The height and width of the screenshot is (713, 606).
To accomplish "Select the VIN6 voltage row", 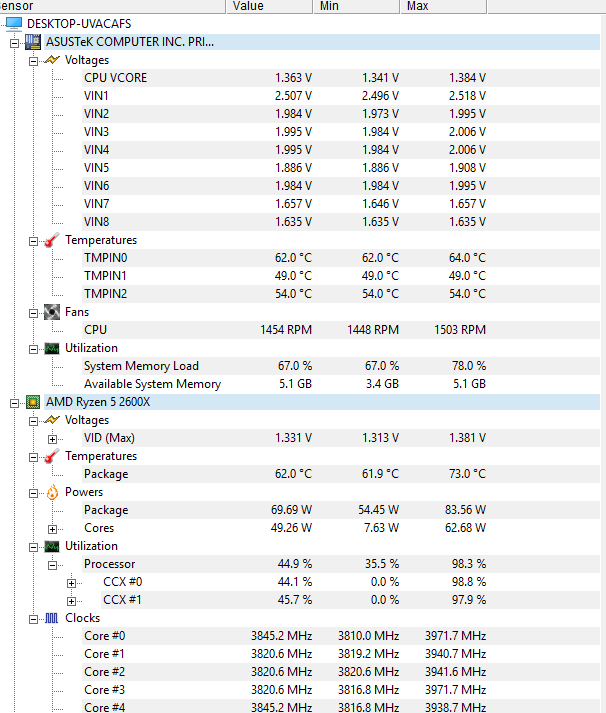I will point(341,186).
